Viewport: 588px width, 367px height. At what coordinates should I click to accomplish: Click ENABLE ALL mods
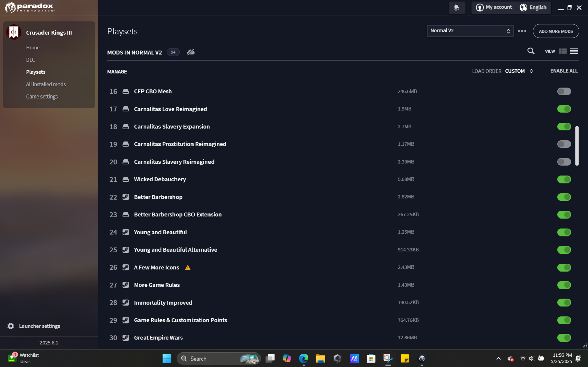tap(564, 71)
